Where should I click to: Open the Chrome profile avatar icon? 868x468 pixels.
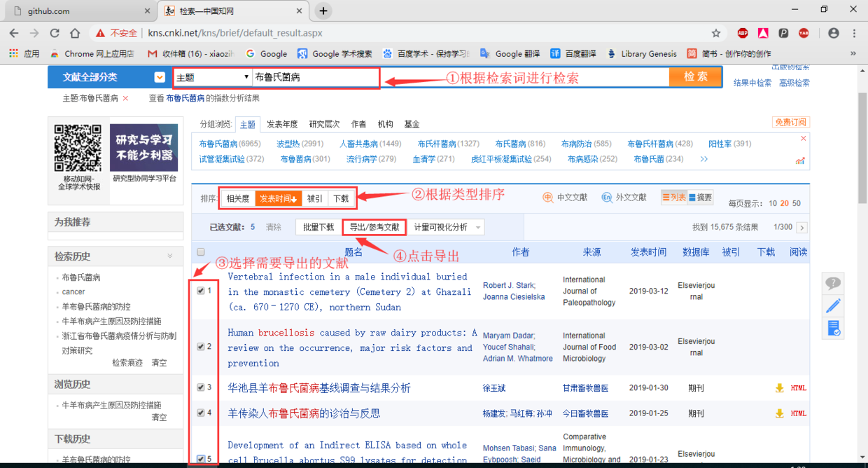[833, 33]
